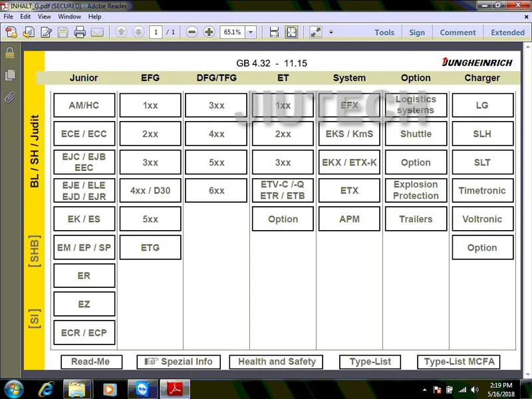Click the read mode expand icon
532x399 pixels.
[315, 32]
